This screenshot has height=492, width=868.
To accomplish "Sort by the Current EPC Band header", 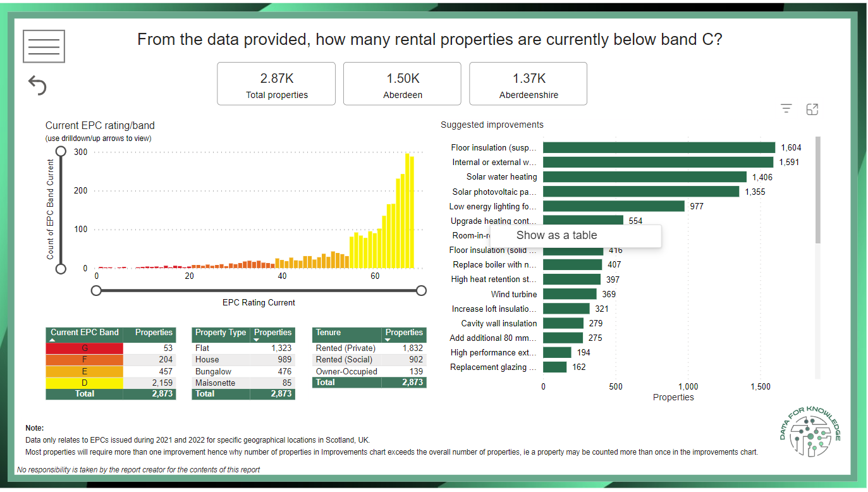I will [84, 333].
